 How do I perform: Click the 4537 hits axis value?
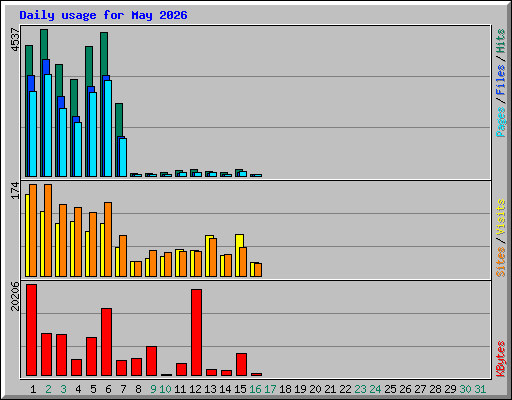pos(15,40)
